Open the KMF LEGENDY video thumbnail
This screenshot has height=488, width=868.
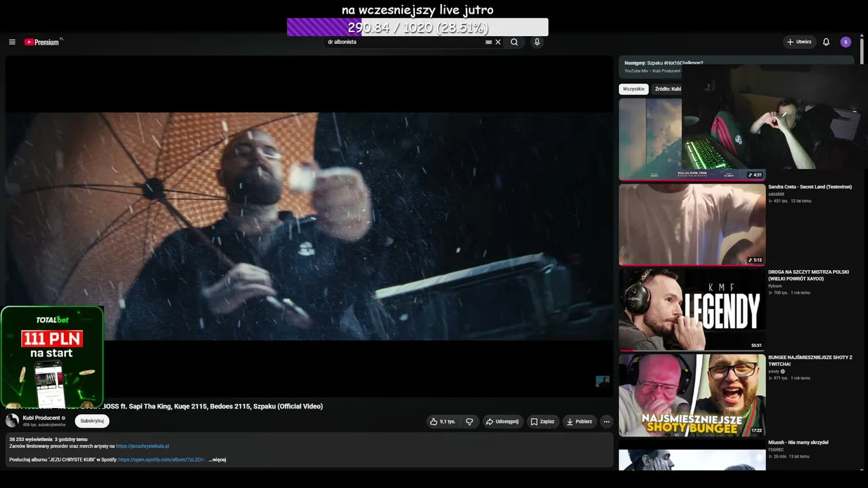coord(692,310)
